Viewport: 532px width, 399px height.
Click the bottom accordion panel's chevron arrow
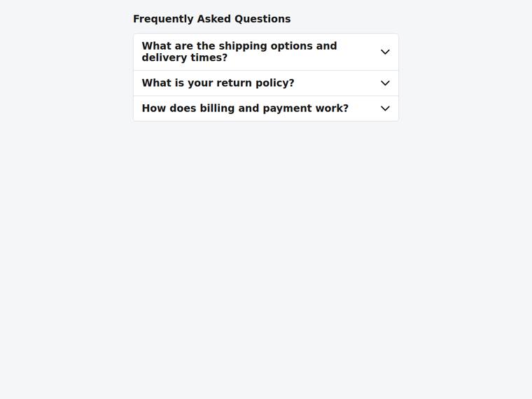point(385,108)
